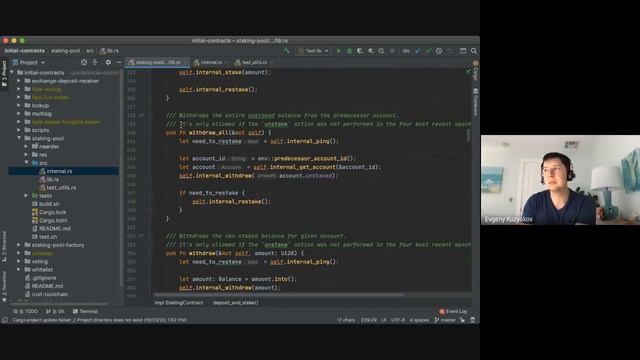Click initial-contracts in the breadcrumb bar
This screenshot has height=360, width=640.
coord(24,51)
